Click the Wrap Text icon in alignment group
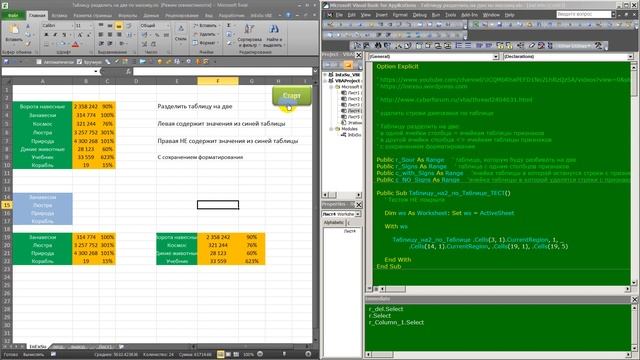 click(x=129, y=26)
